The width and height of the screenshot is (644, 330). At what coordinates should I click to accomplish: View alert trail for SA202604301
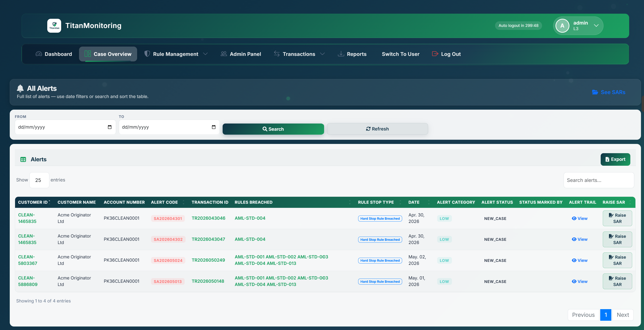(x=580, y=218)
